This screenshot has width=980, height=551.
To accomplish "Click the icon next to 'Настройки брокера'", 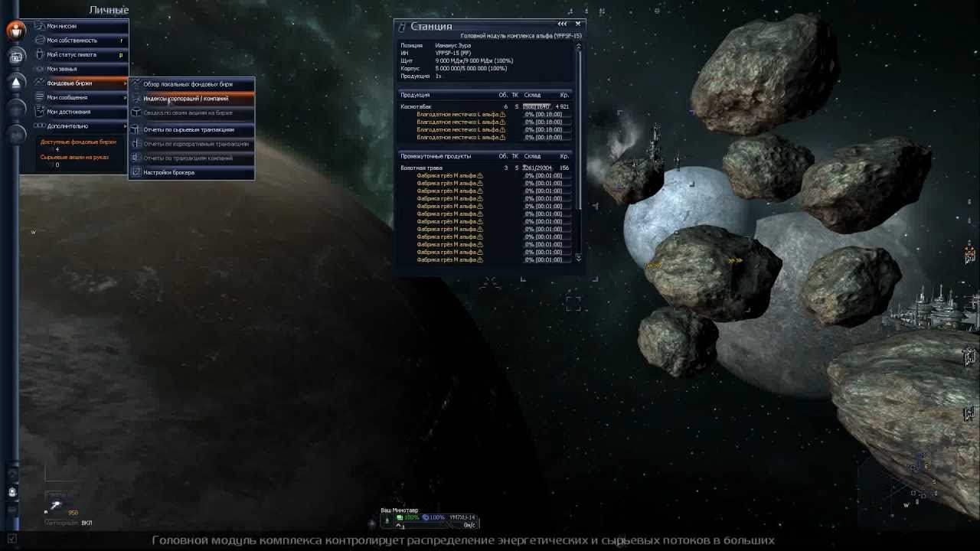I will pos(136,172).
